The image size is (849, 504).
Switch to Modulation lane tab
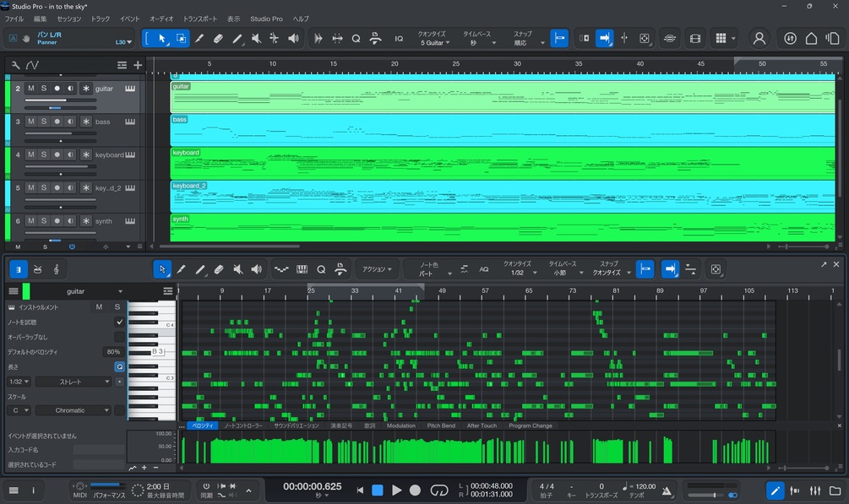point(400,425)
